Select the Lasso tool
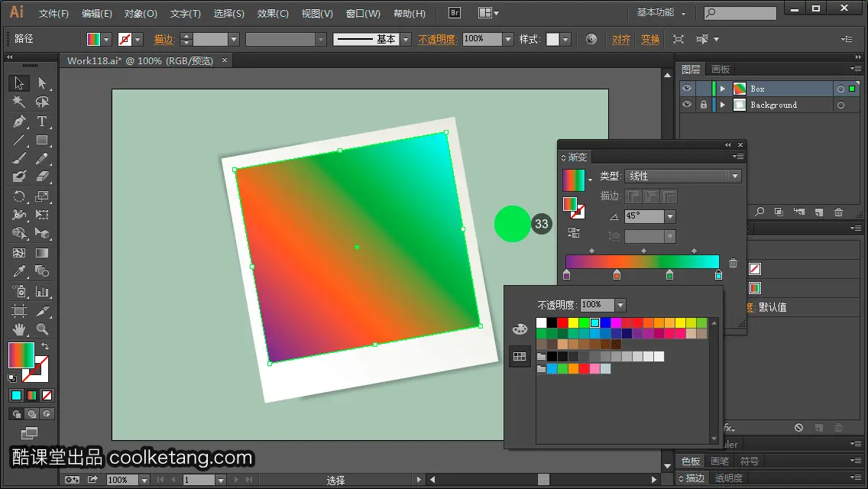The height and width of the screenshot is (489, 868). pyautogui.click(x=42, y=102)
